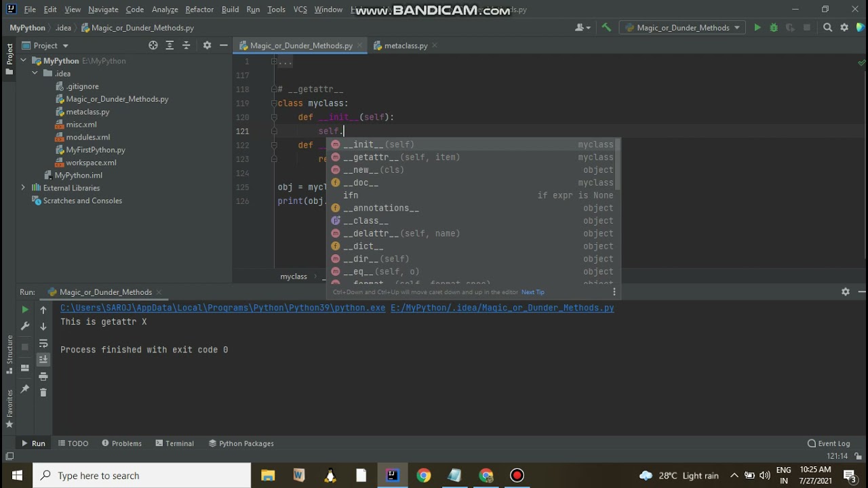868x488 pixels.
Task: Collapse all items in Project panel
Action: click(186, 45)
